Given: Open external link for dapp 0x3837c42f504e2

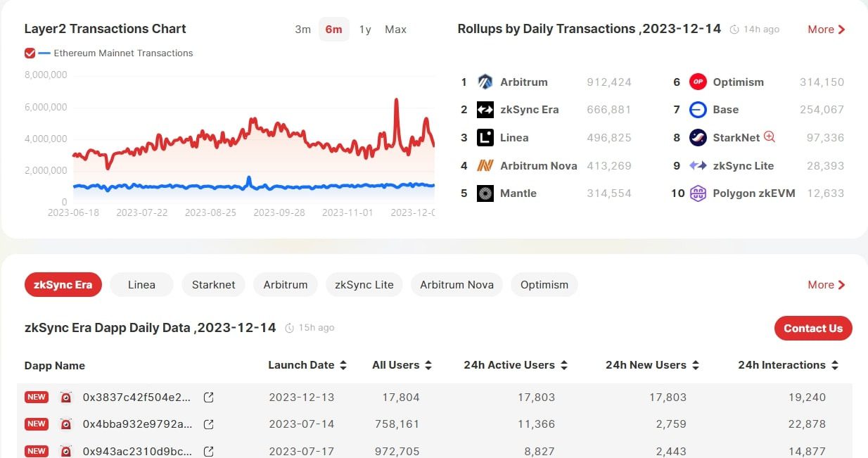Looking at the screenshot, I should 208,397.
